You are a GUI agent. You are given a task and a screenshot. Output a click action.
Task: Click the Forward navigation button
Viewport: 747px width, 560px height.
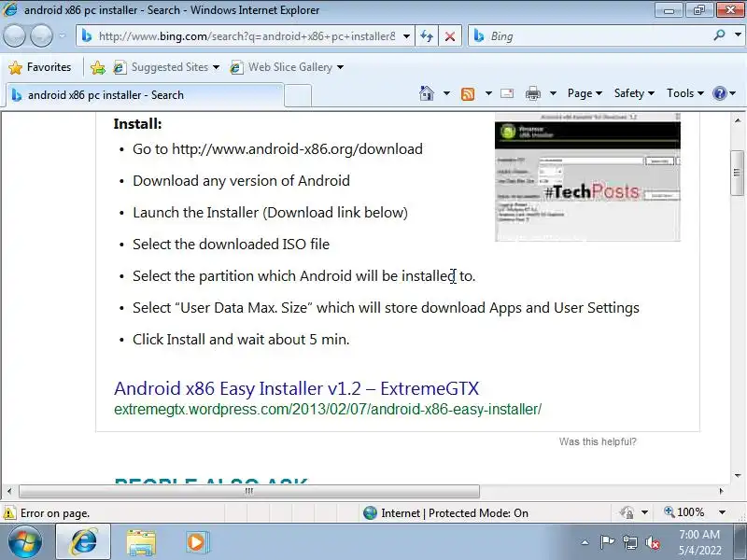[41, 35]
